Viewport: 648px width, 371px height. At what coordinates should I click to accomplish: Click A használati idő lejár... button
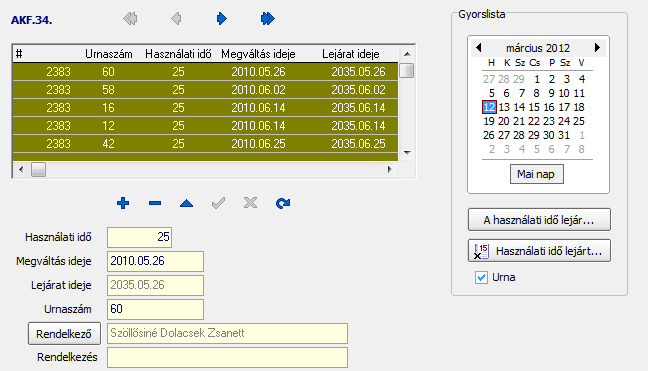[x=539, y=220]
